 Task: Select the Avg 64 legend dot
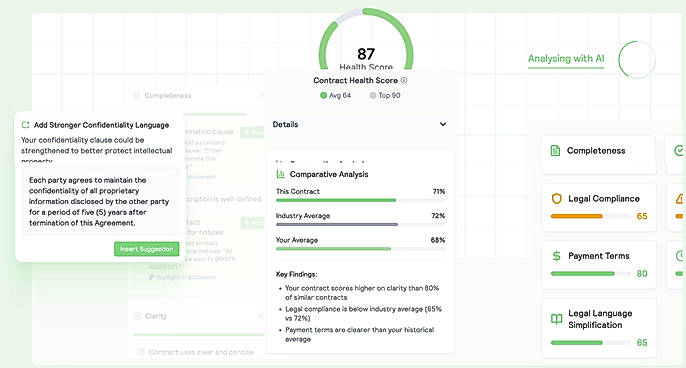(323, 95)
